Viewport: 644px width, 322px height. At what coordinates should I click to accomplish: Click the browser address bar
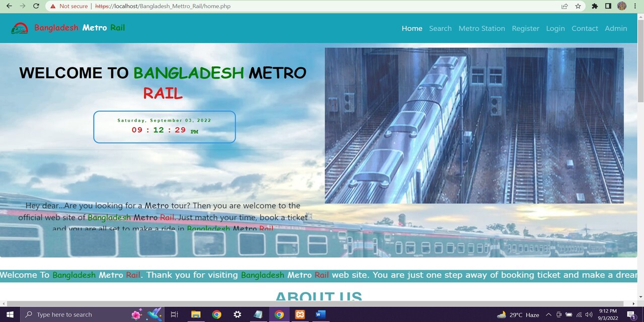tap(201, 6)
